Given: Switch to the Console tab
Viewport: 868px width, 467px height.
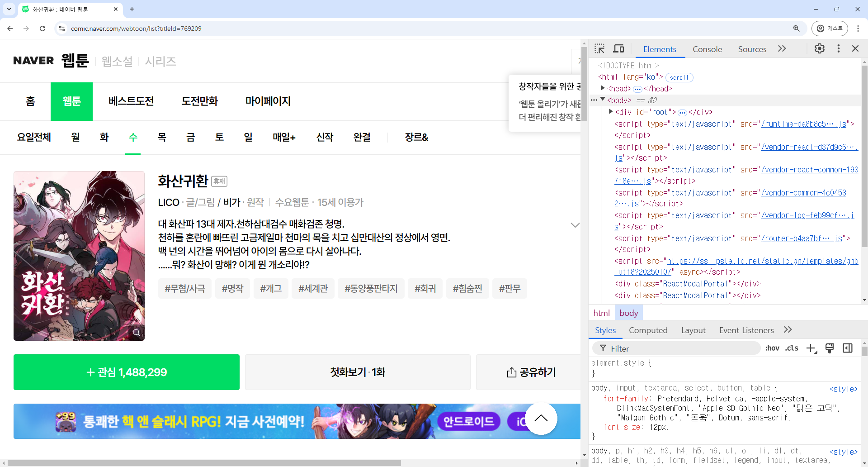Looking at the screenshot, I should (x=707, y=49).
